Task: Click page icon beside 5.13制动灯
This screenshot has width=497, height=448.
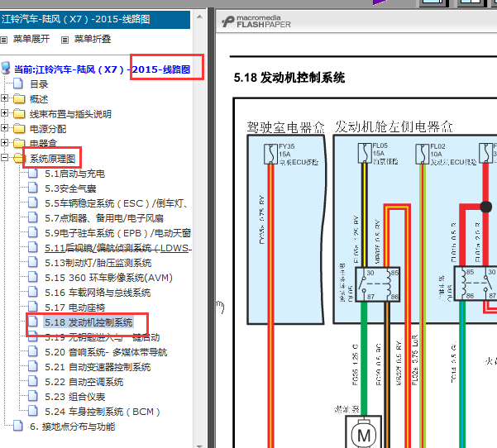Action: pos(33,262)
